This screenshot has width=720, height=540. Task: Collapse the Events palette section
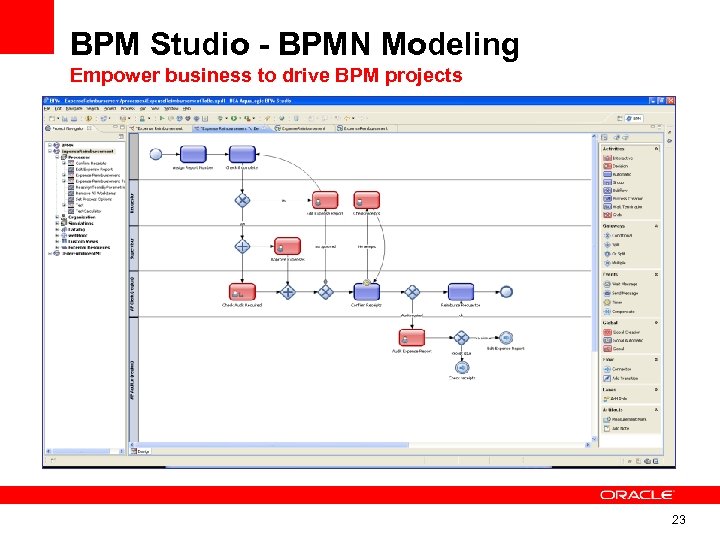pyautogui.click(x=656, y=274)
